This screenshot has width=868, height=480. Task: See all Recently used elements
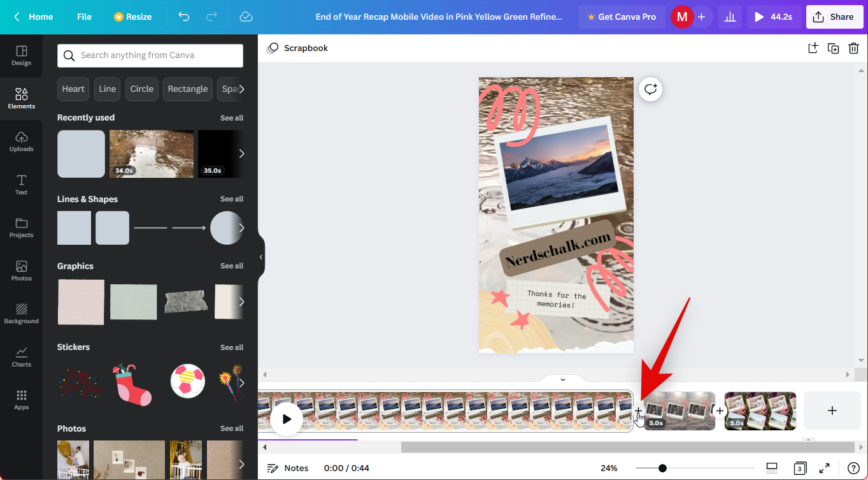[232, 118]
